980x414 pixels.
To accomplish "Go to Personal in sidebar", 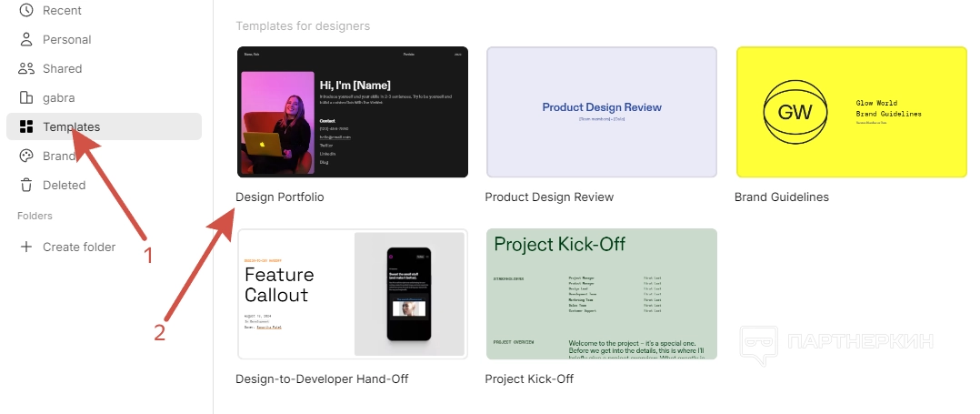I will point(66,39).
